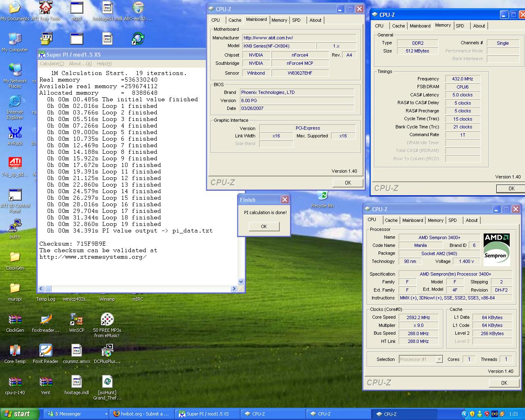This screenshot has width=525, height=420.
Task: Launch Foxit Reader shortcut
Action: pyautogui.click(x=46, y=354)
